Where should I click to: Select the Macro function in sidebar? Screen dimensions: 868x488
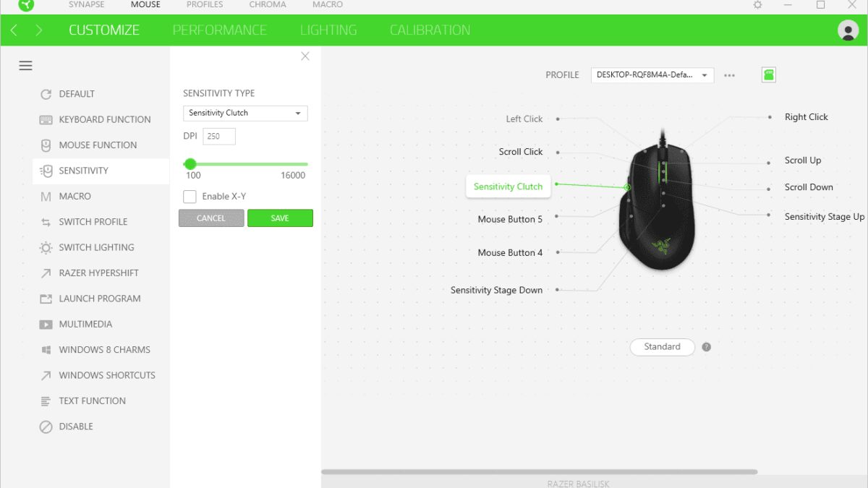coord(75,197)
